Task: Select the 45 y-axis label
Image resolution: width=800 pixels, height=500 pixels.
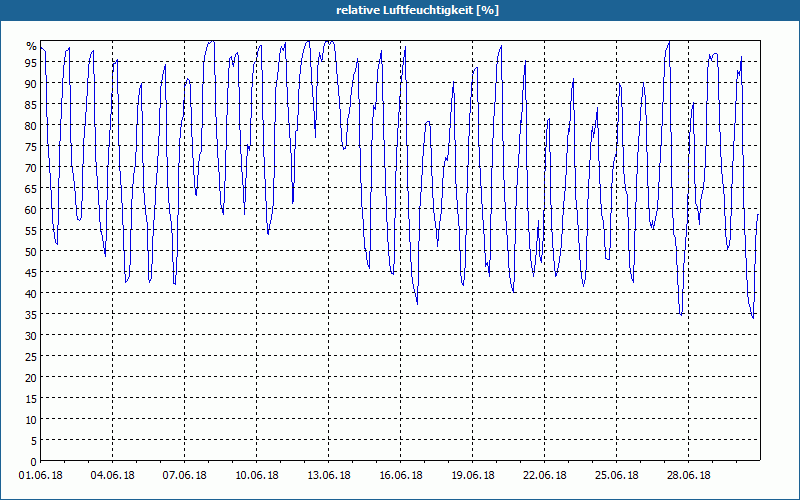Action: [x=32, y=272]
